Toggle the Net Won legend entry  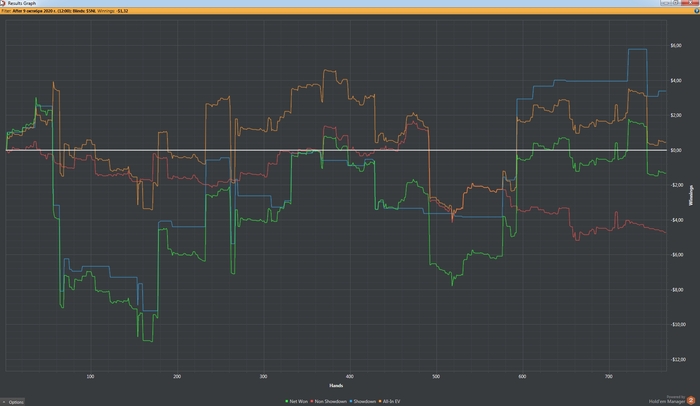(x=296, y=401)
